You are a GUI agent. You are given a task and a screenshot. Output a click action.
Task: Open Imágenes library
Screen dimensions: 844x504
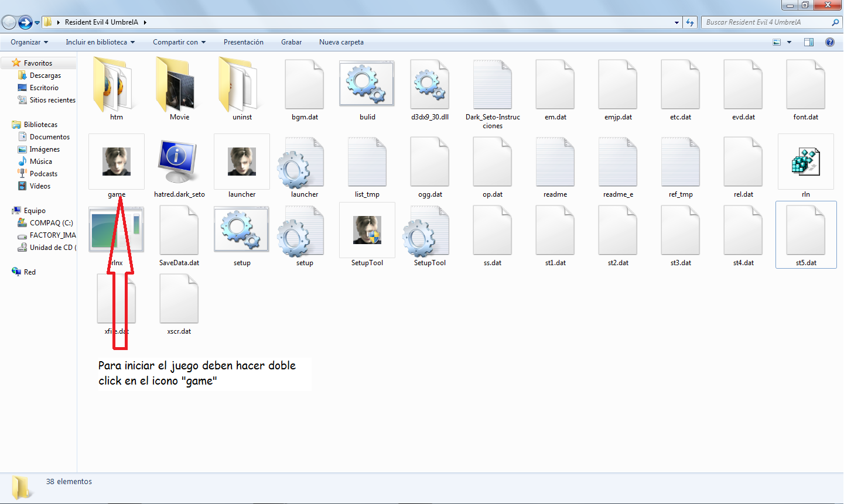click(45, 149)
